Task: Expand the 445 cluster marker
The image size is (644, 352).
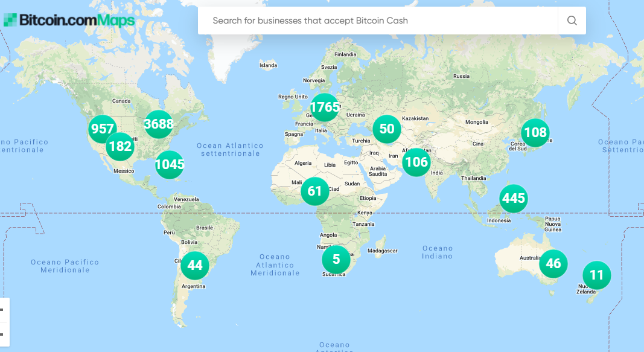Action: [514, 199]
